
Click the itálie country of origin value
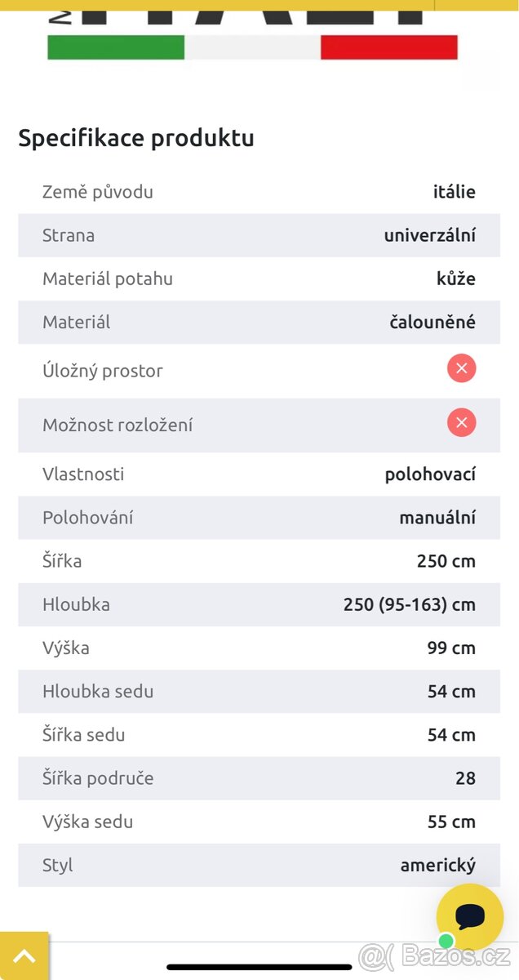[x=454, y=192]
